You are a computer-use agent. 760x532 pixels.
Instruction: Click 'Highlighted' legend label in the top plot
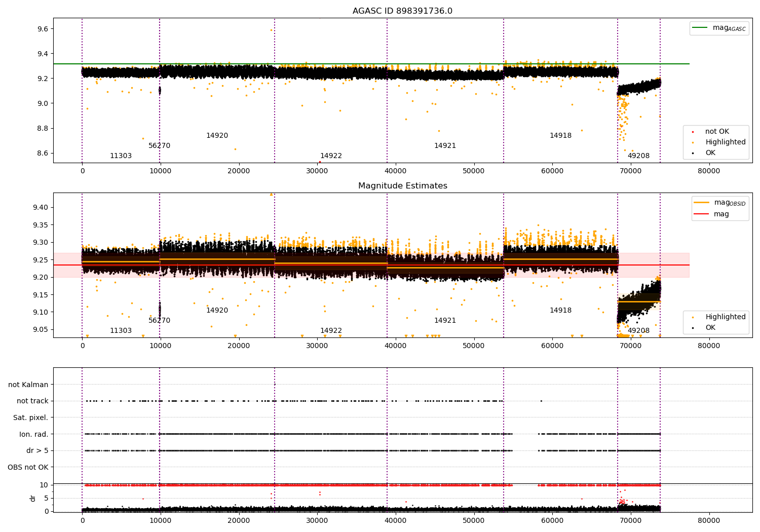click(726, 142)
